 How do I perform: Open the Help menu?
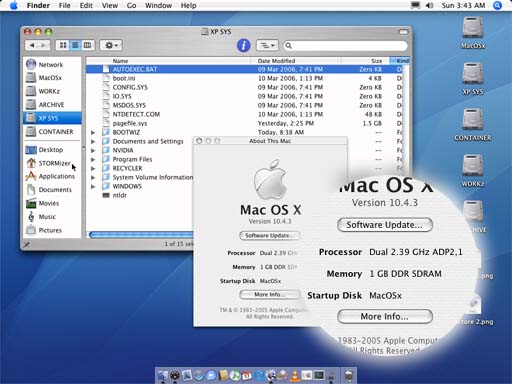[188, 5]
